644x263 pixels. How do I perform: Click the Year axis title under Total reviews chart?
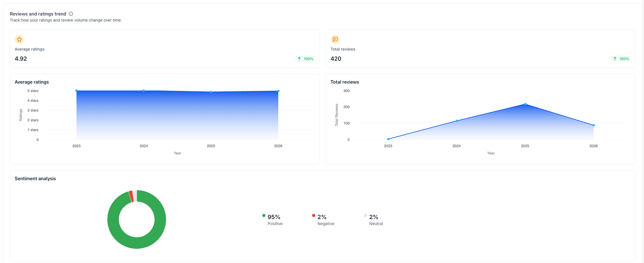tap(491, 153)
